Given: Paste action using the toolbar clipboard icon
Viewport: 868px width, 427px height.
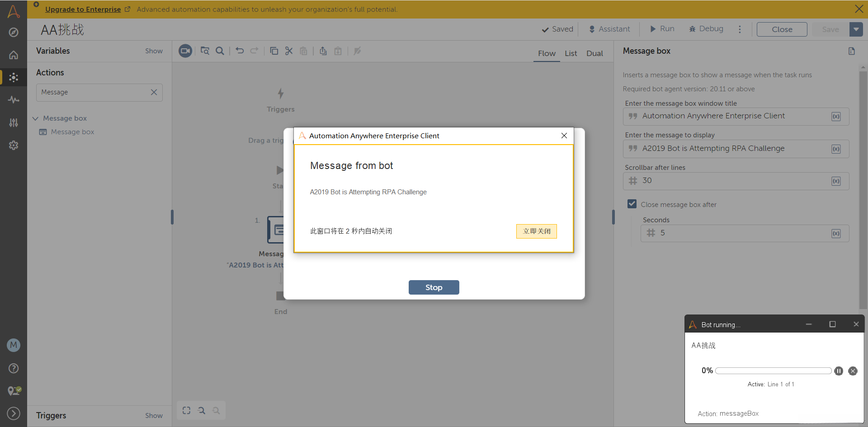Looking at the screenshot, I should [304, 51].
